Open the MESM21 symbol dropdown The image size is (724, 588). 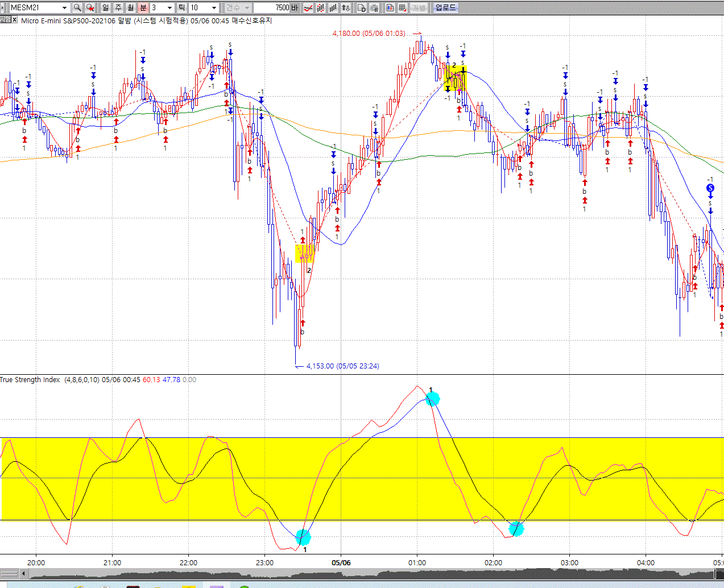[x=64, y=7]
